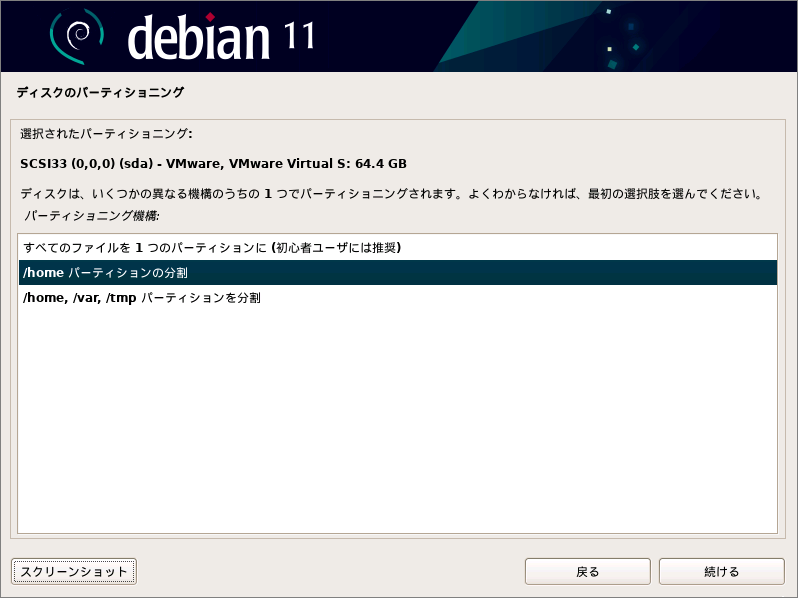Choose "/home, /var, /tmp パーティションを分割" scheme
The image size is (798, 598).
point(141,298)
